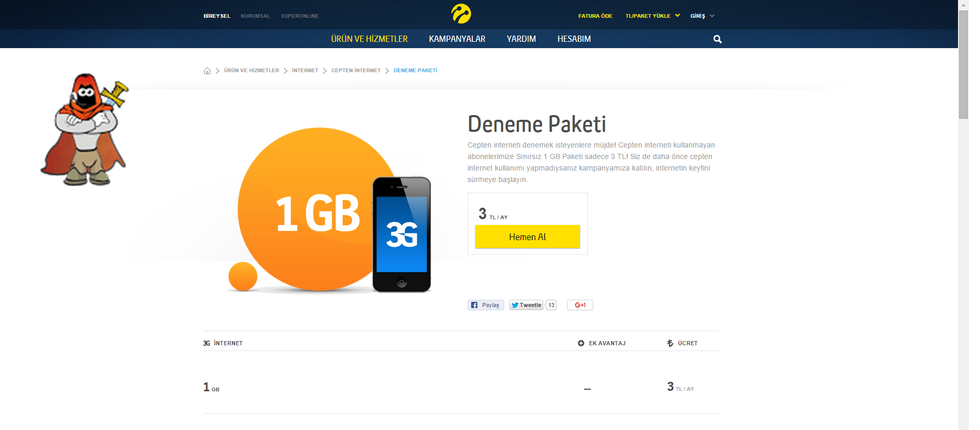Switch to SUPERONLINE tab
980x430 pixels.
(x=299, y=16)
